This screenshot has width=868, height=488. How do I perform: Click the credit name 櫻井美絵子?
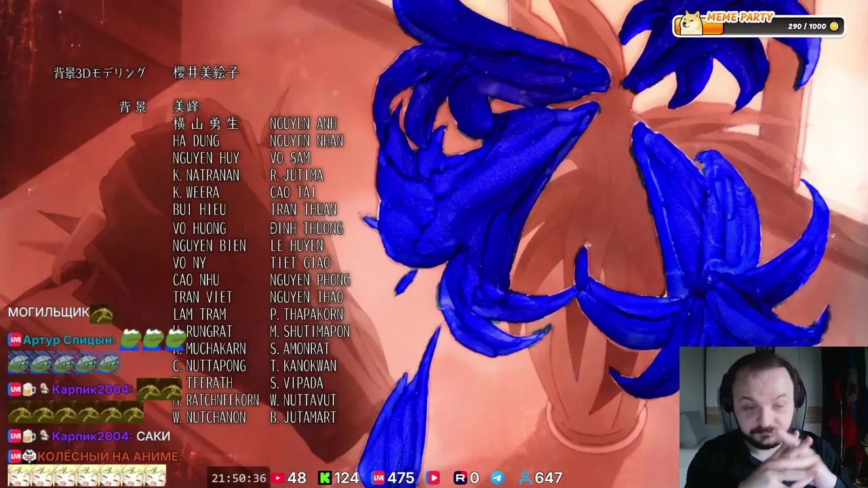206,73
